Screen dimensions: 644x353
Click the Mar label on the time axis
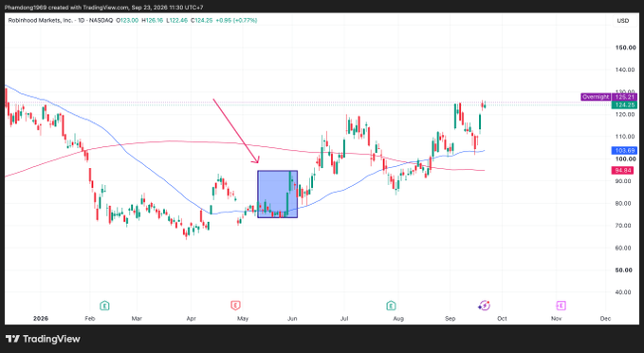point(137,319)
